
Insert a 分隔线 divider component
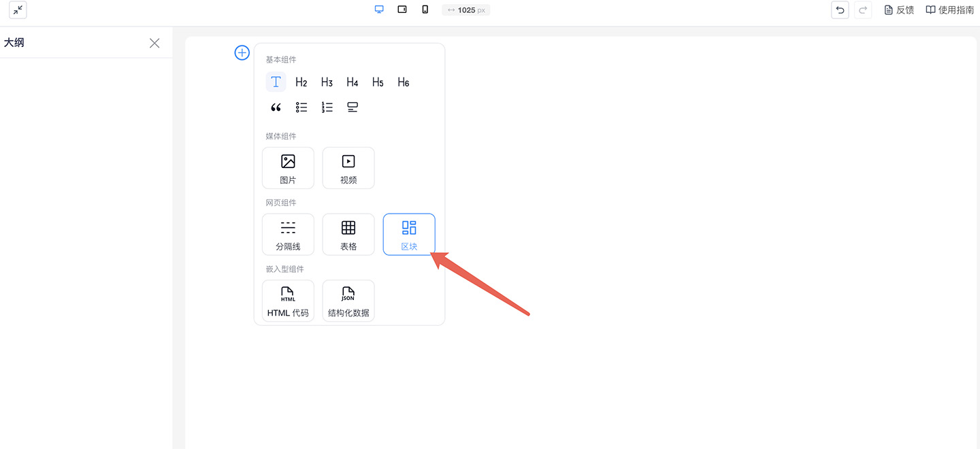pyautogui.click(x=288, y=235)
